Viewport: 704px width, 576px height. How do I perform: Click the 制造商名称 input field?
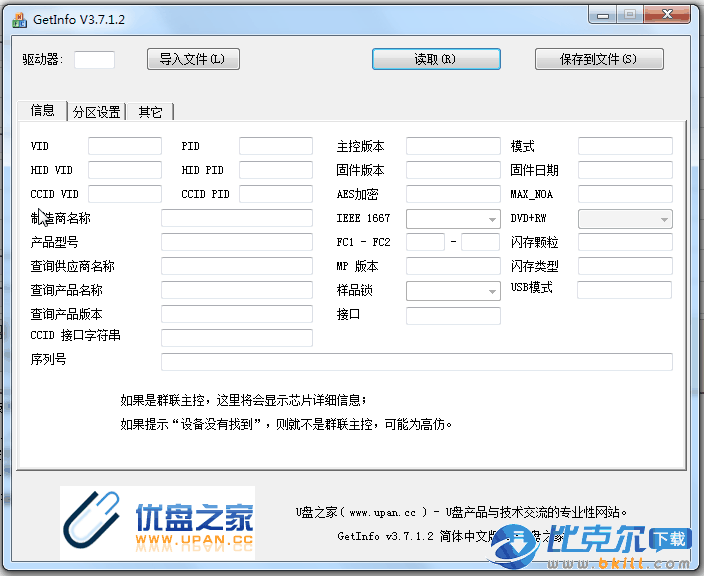pos(237,218)
